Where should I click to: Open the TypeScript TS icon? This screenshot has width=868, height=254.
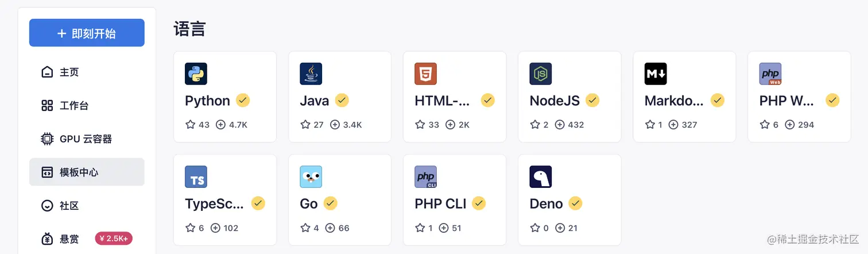click(x=196, y=177)
